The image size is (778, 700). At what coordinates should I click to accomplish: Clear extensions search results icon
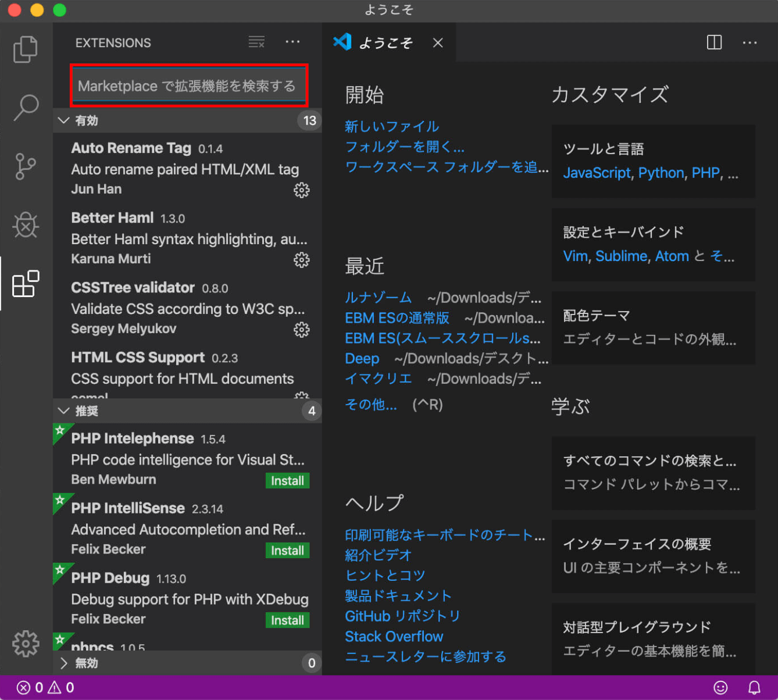coord(256,42)
